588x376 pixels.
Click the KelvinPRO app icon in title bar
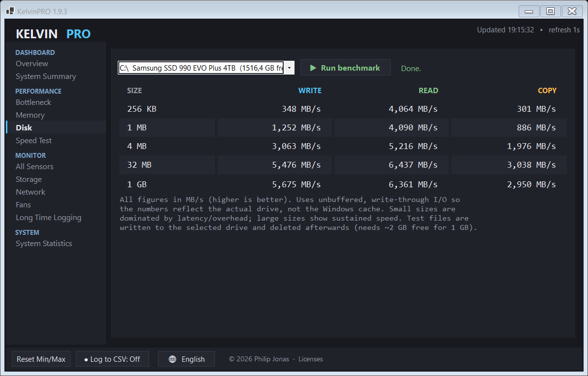[10, 11]
